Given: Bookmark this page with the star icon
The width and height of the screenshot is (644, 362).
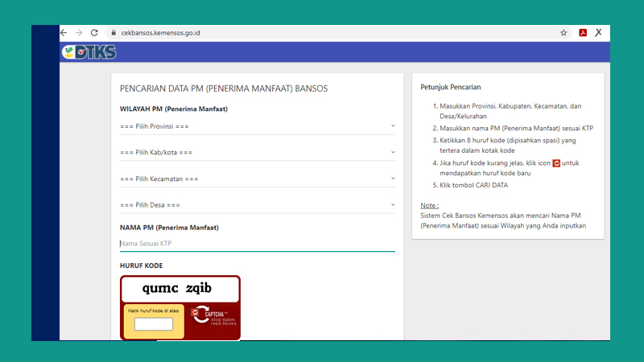Looking at the screenshot, I should [563, 33].
